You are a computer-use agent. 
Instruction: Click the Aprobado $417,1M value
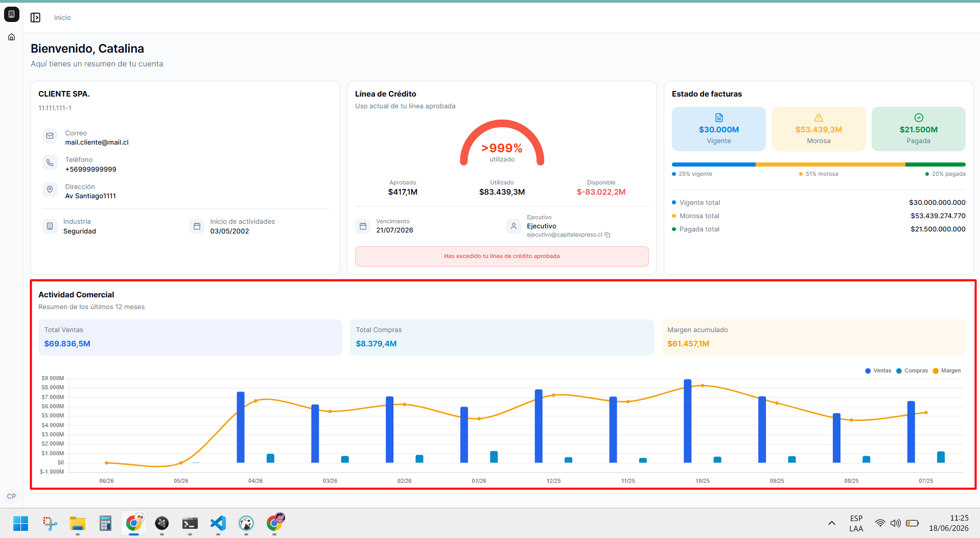click(403, 192)
